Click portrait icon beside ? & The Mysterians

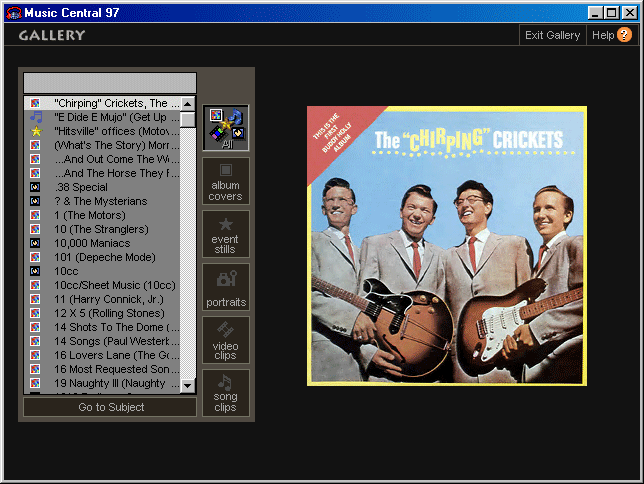35,201
